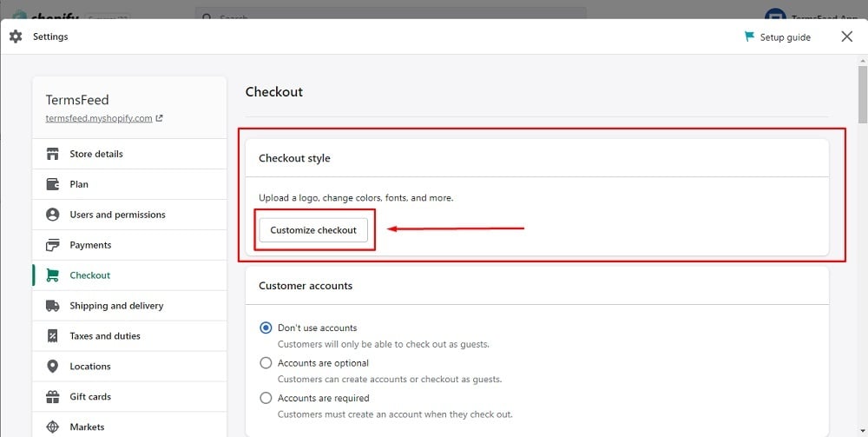Choose Accounts are required option
The image size is (868, 437).
(266, 398)
